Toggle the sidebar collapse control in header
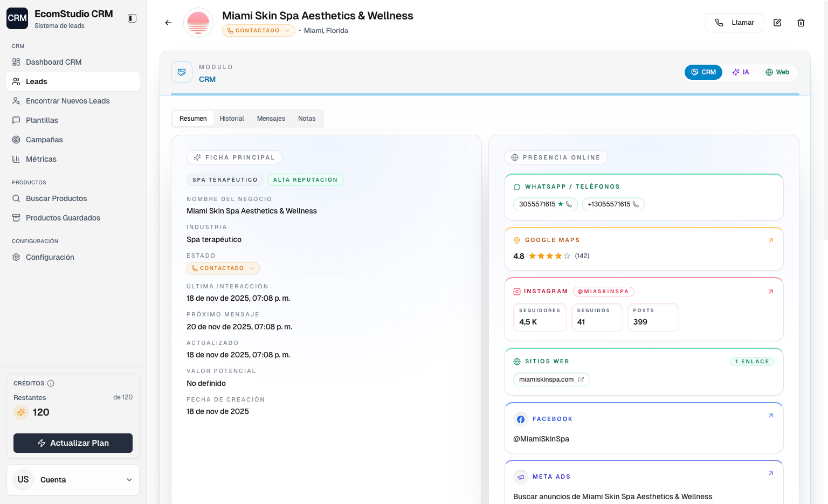The height and width of the screenshot is (504, 828). (x=132, y=18)
